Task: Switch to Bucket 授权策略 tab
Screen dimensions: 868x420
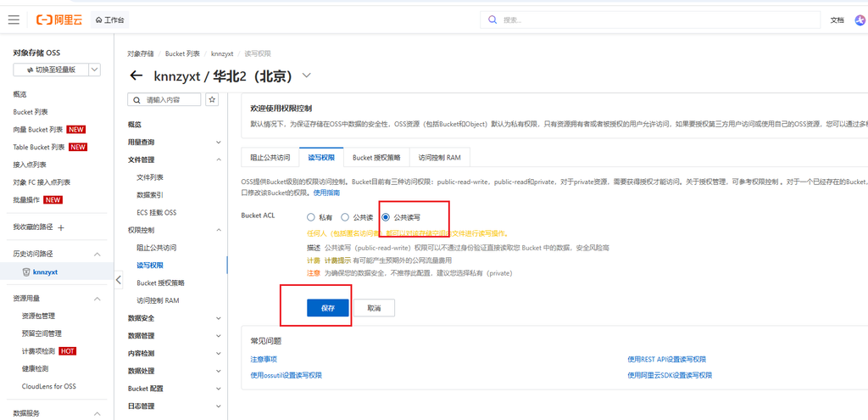Action: pos(376,157)
